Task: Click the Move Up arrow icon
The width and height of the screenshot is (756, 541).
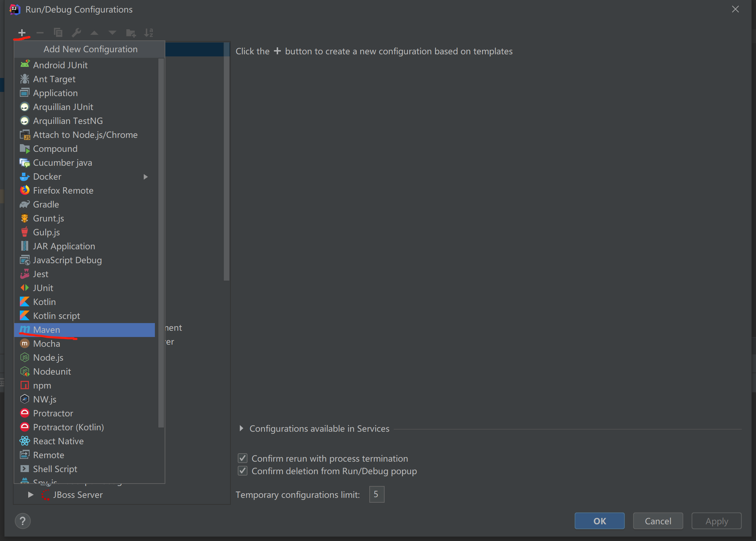Action: pos(94,33)
